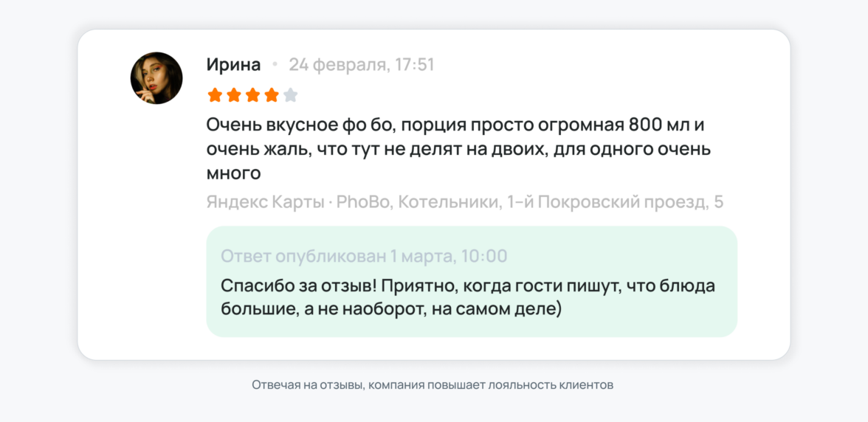Click the reply timestamp '1 марта, 10:00'

tap(449, 256)
